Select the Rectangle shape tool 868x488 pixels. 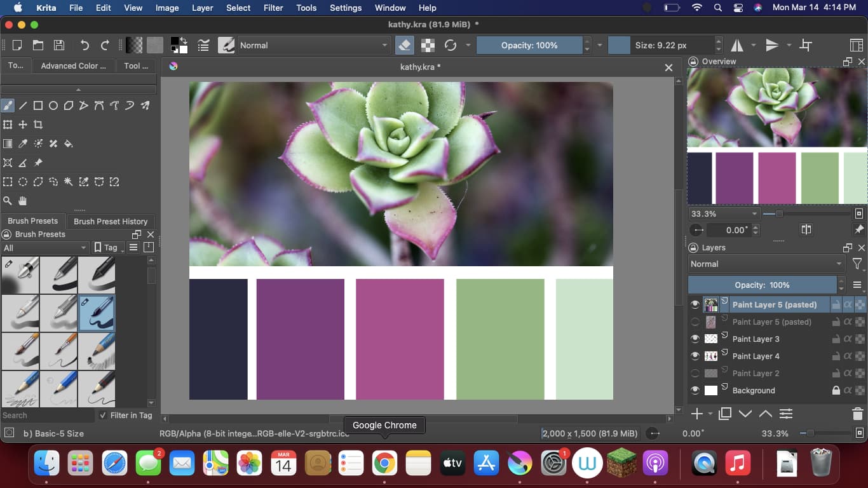(x=38, y=105)
